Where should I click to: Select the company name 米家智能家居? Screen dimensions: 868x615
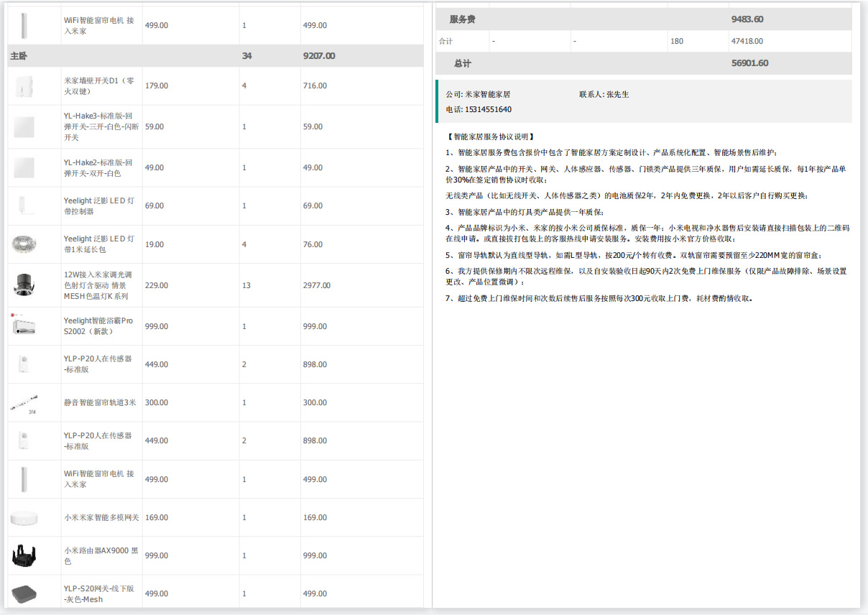point(488,95)
